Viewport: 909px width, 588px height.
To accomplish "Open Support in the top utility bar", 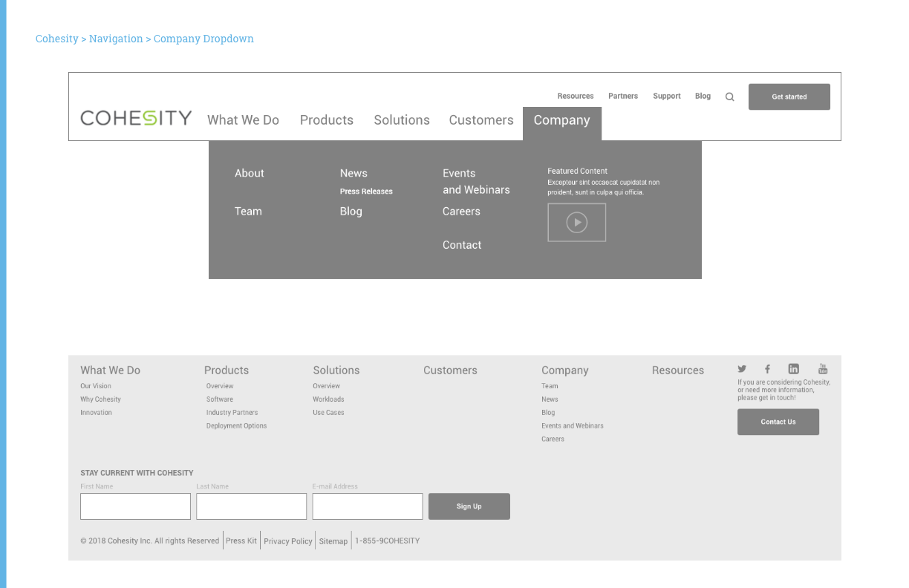I will pyautogui.click(x=667, y=96).
